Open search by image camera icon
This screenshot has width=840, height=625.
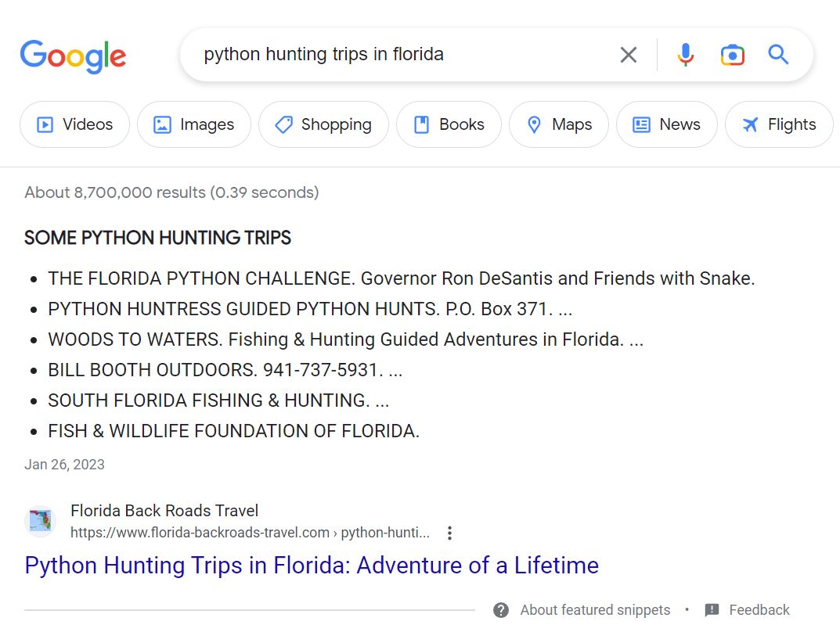pyautogui.click(x=732, y=55)
